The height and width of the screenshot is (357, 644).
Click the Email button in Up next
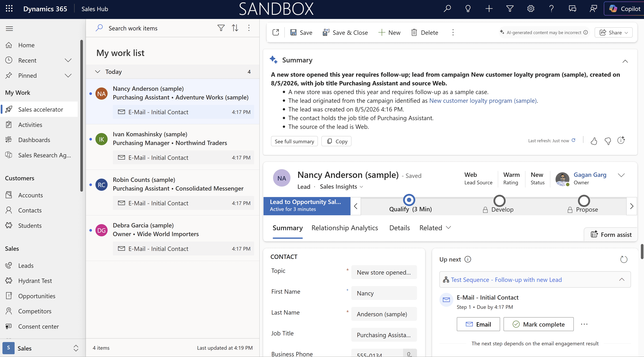point(478,324)
